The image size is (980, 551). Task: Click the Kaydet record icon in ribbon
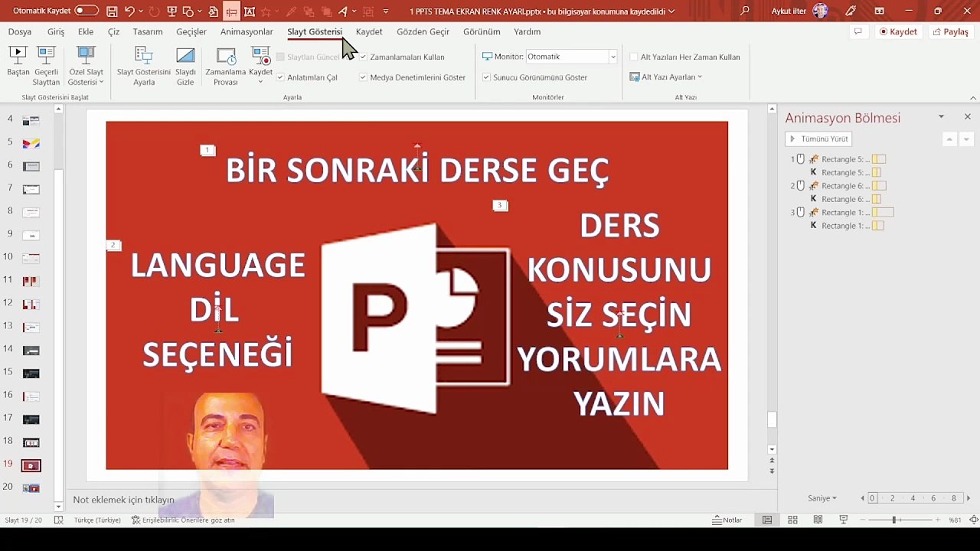(x=261, y=55)
